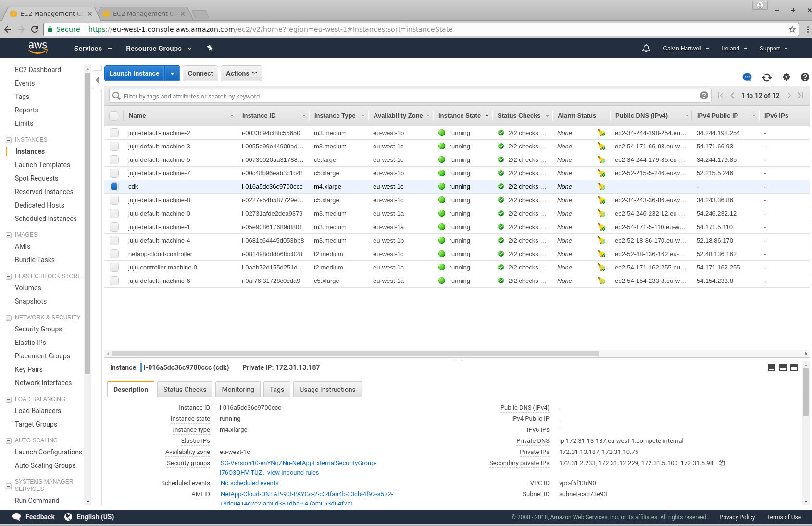Select checkbox for juju-default-machine-5
This screenshot has height=526, width=812.
pyautogui.click(x=114, y=160)
